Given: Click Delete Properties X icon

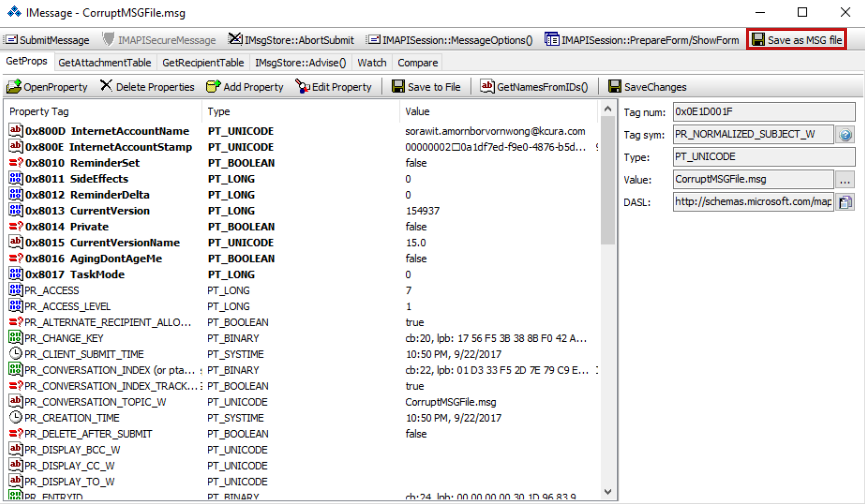Looking at the screenshot, I should click(106, 86).
